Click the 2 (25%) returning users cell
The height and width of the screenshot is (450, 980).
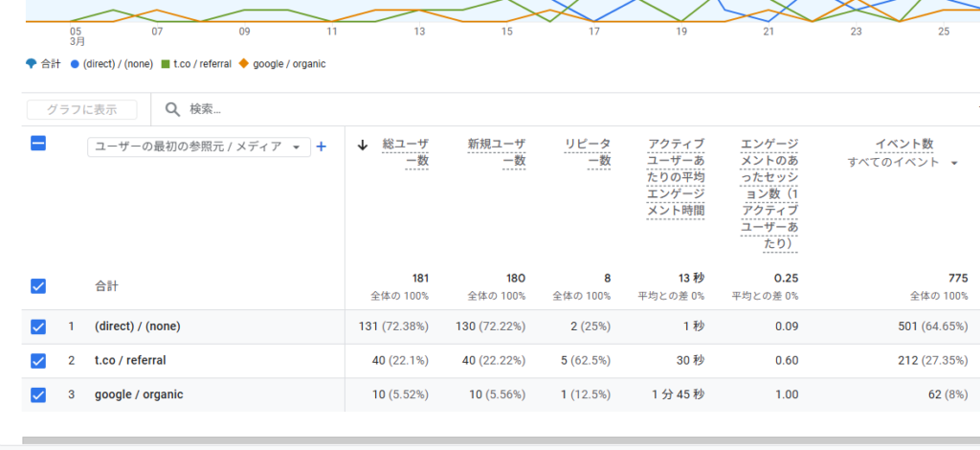pos(589,326)
